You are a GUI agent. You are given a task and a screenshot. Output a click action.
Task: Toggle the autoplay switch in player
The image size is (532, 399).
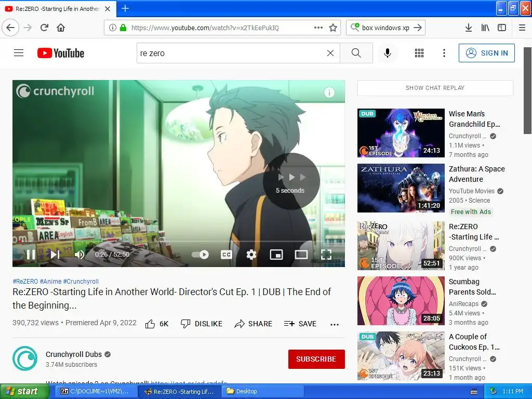[200, 255]
